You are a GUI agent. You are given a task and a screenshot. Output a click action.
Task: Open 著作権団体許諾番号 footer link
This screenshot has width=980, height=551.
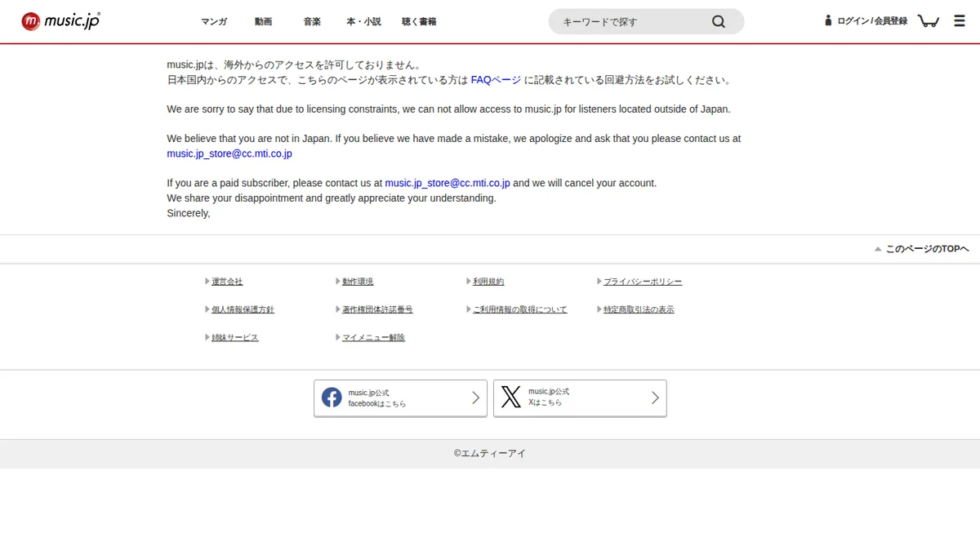(377, 309)
